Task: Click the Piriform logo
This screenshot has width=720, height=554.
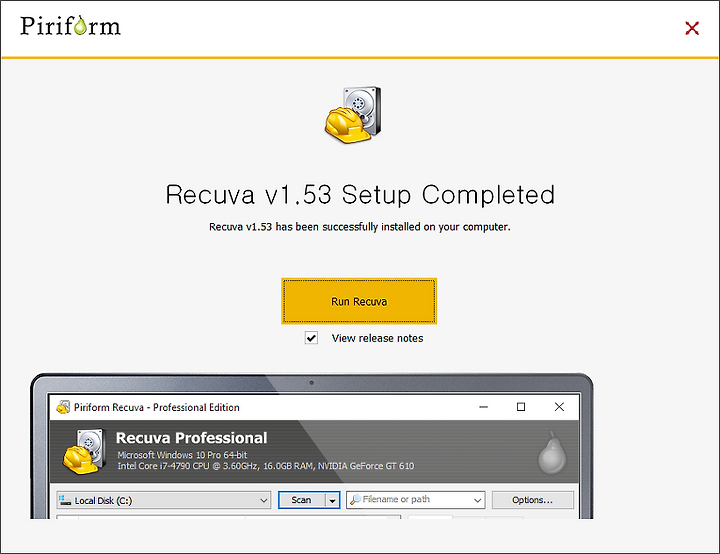Action: (x=70, y=26)
